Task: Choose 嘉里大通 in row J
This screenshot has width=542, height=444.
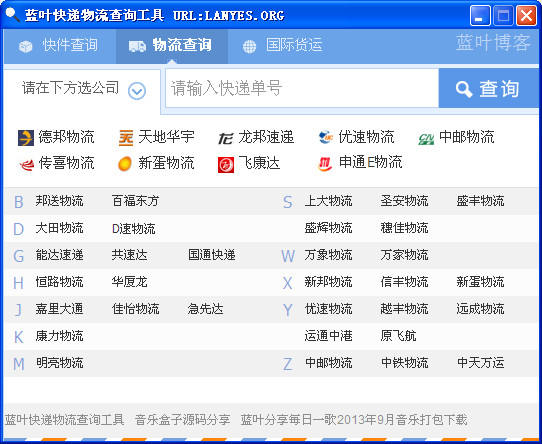Action: 59,309
